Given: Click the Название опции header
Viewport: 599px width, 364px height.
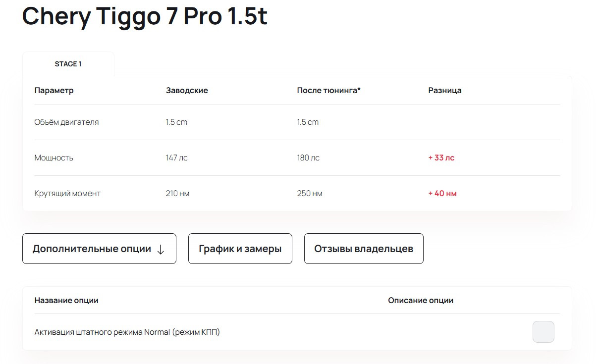Looking at the screenshot, I should pos(66,301).
